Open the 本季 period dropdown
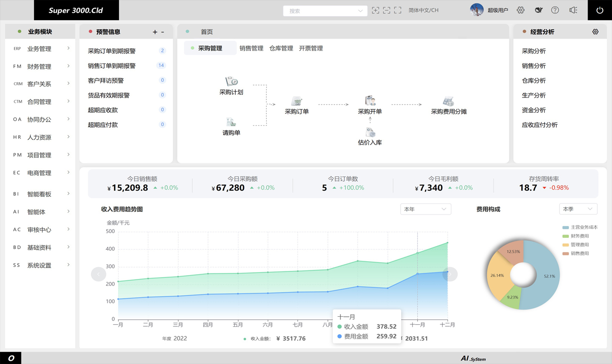 tap(578, 209)
